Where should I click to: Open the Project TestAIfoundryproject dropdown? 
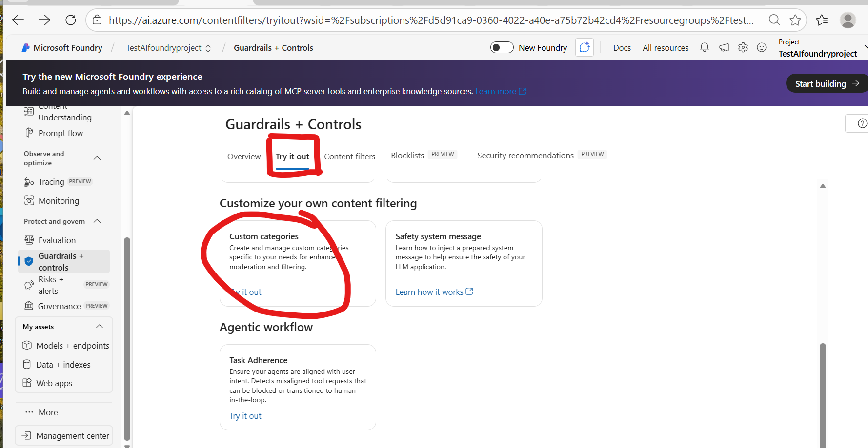822,48
